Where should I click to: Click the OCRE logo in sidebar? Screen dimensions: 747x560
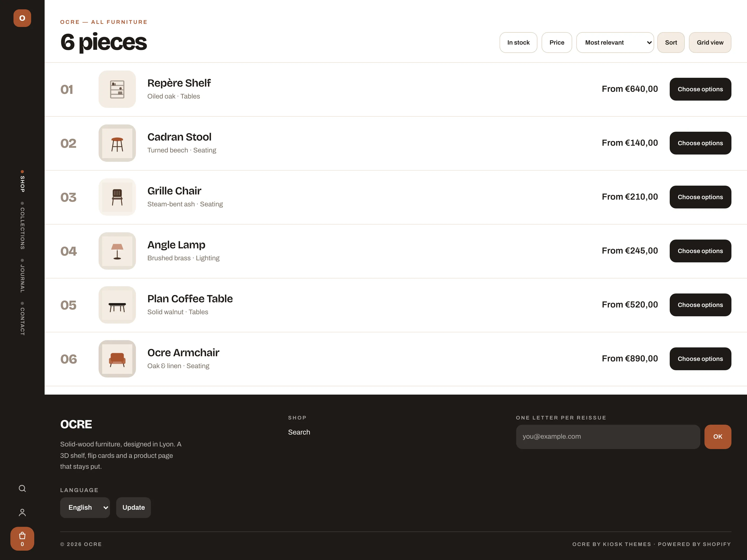pos(22,18)
